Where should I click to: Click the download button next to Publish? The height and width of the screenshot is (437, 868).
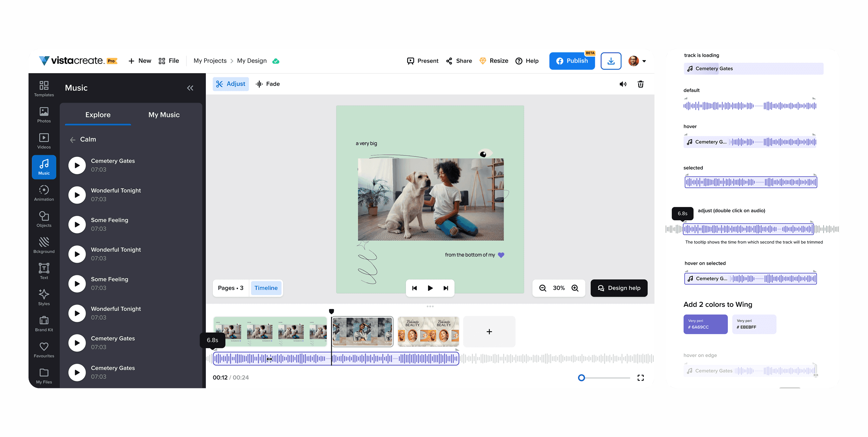(611, 61)
